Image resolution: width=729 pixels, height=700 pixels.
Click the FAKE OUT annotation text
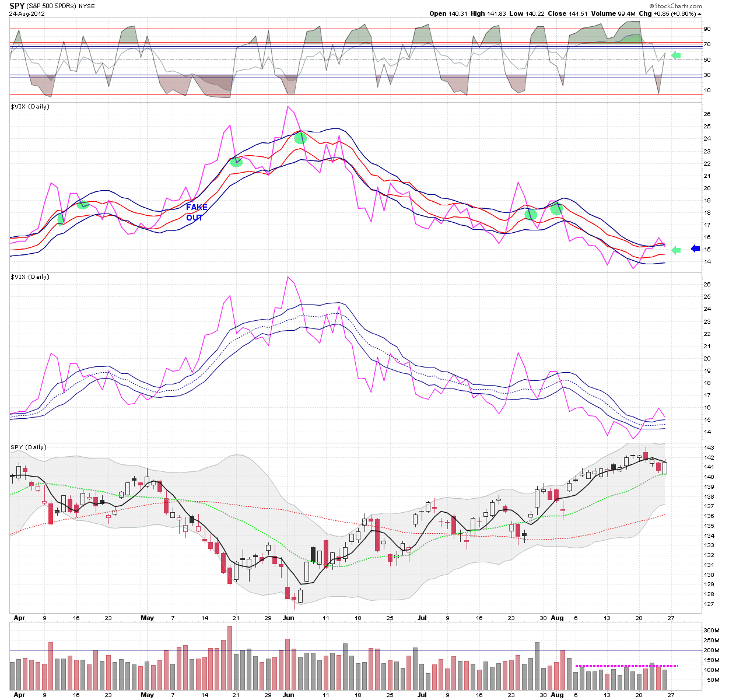click(x=196, y=212)
